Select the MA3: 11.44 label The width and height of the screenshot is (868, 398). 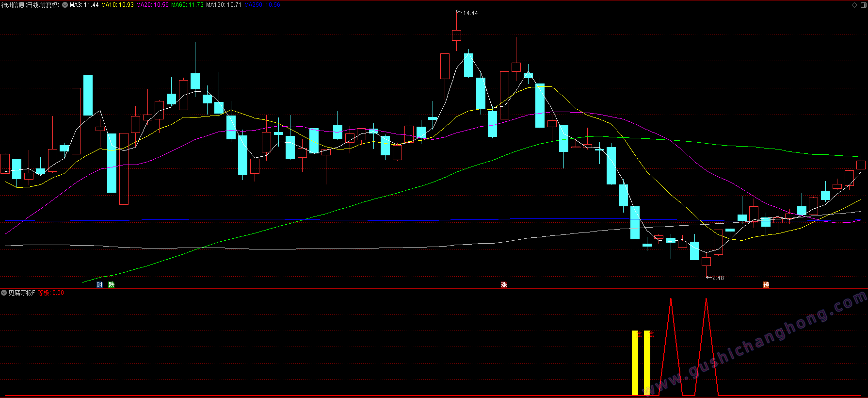click(84, 5)
